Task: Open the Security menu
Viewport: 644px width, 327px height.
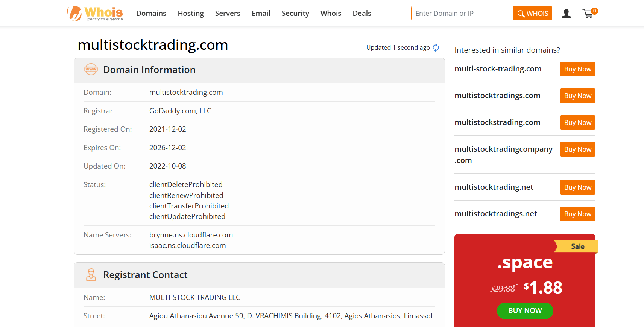Action: [295, 13]
